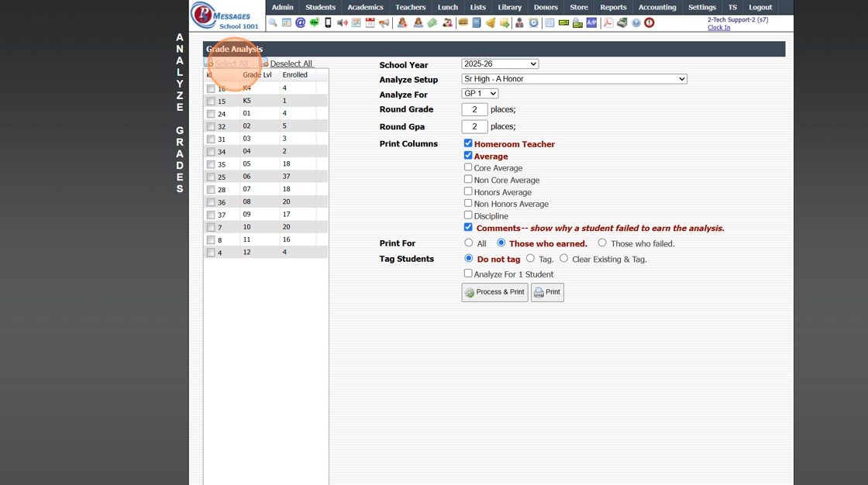Viewport: 868px width, 485px height.
Task: Open the family group icon
Action: pyautogui.click(x=447, y=22)
